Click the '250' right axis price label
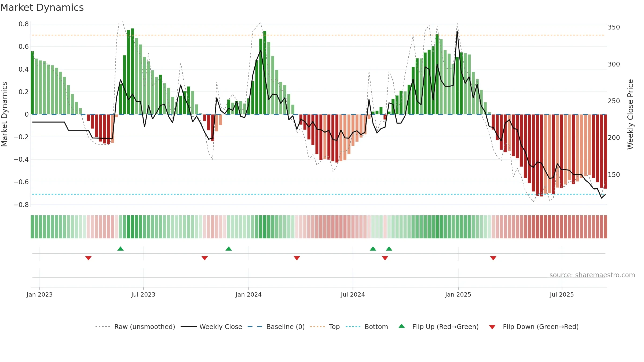Screen dimensions: 644x362 click(x=614, y=101)
